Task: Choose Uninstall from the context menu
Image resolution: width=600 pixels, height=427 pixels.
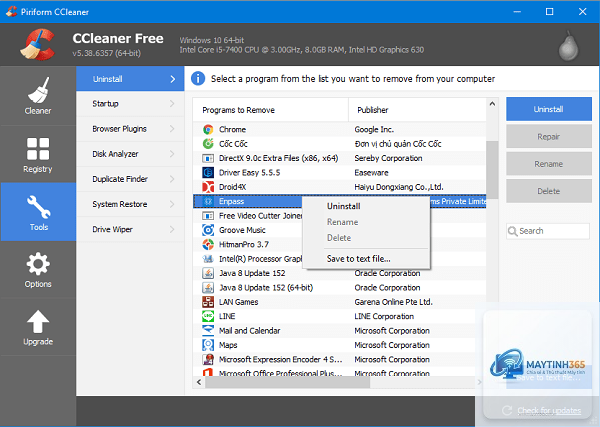Action: coord(366,206)
